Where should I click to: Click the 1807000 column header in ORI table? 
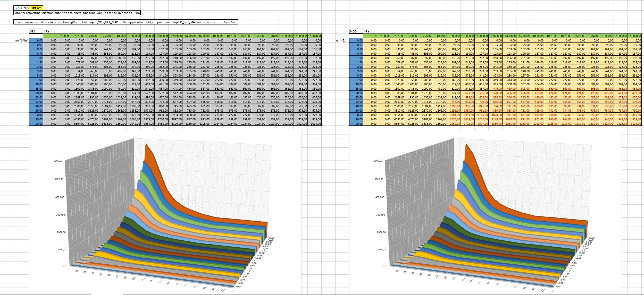pos(314,36)
